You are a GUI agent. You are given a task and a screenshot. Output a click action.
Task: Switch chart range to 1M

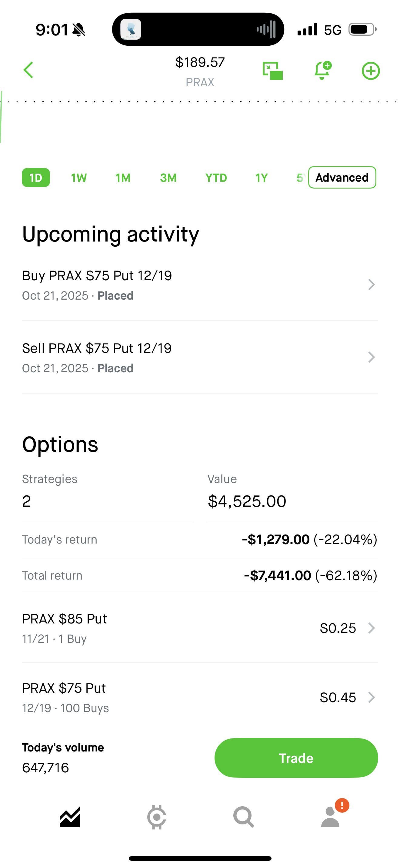[123, 178]
